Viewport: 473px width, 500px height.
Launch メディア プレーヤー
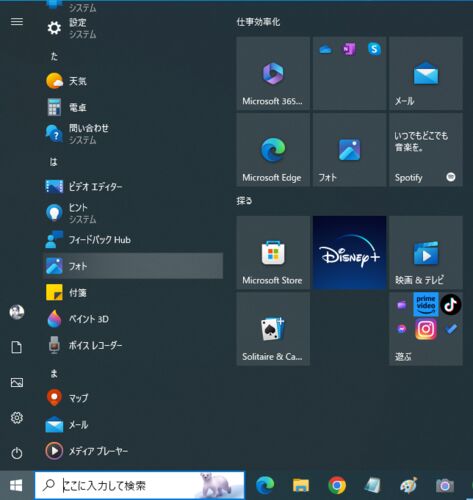(133, 451)
